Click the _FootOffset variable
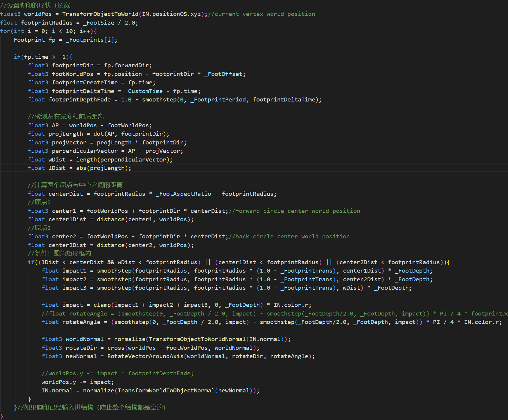508x420 pixels. (223, 74)
